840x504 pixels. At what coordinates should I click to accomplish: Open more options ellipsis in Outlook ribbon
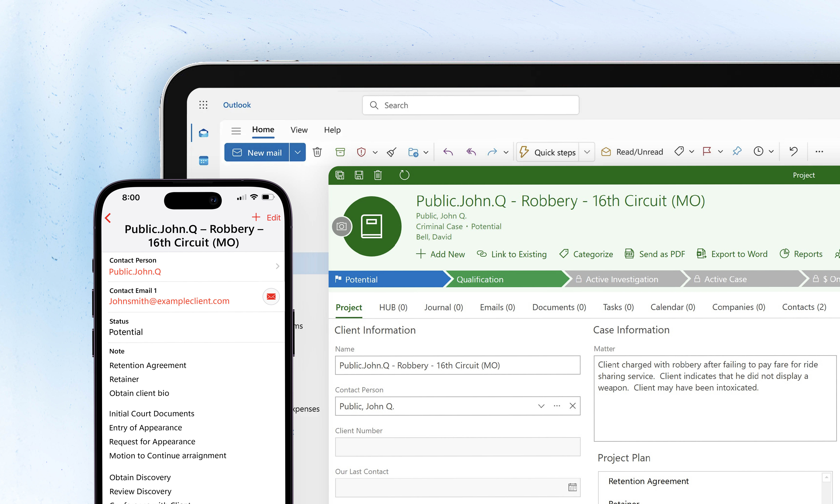819,152
